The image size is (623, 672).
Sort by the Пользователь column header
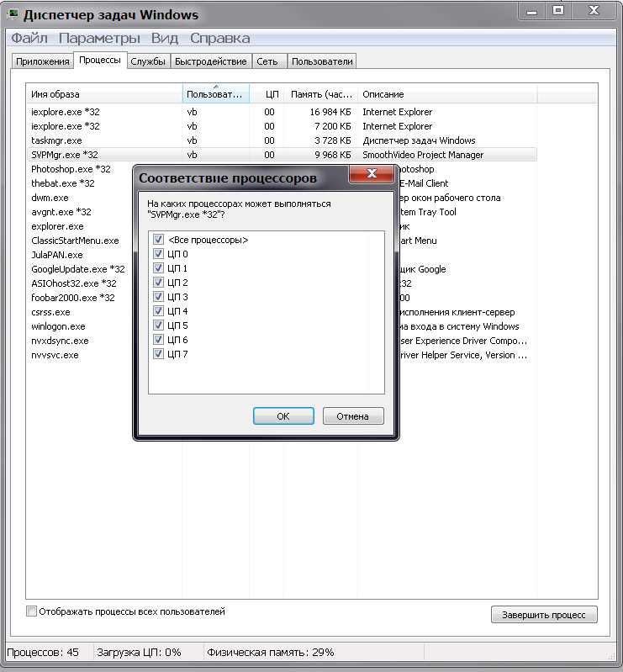(x=215, y=95)
